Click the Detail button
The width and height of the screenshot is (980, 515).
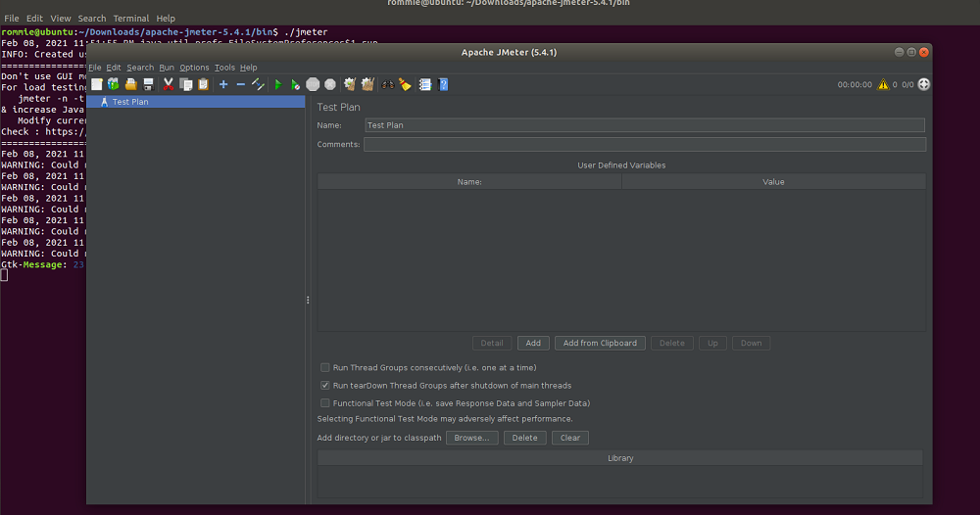[492, 344]
